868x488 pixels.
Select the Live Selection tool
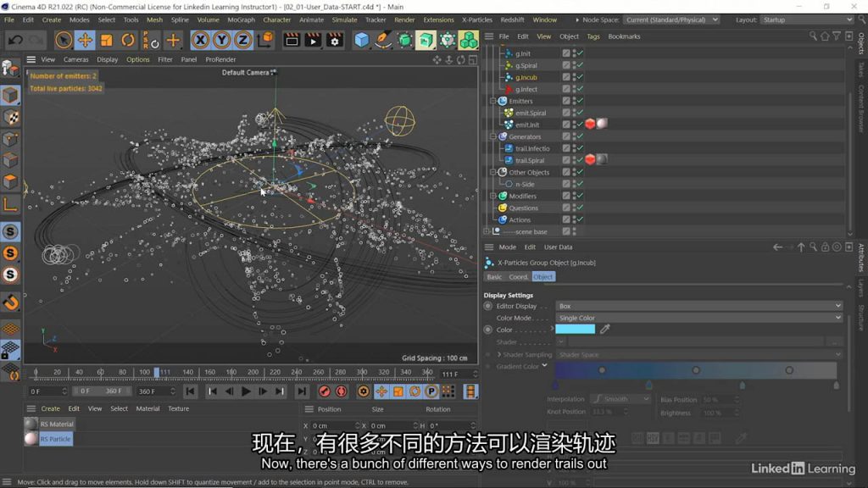click(x=63, y=40)
